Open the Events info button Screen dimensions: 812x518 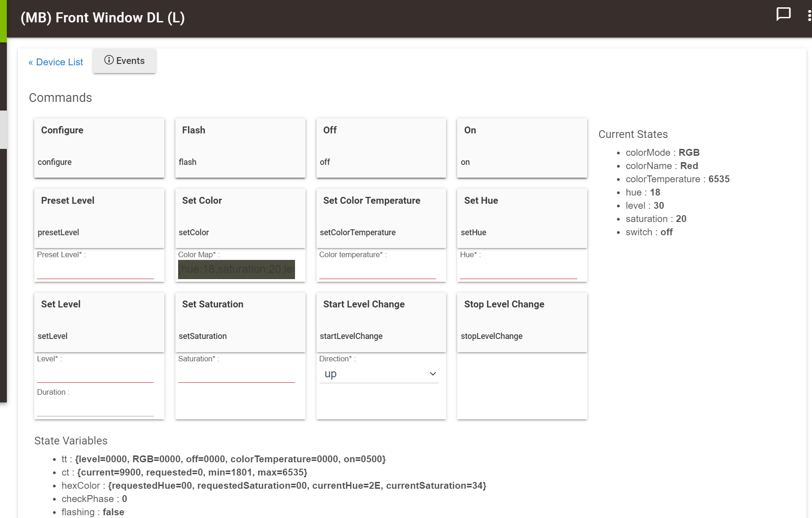(124, 61)
